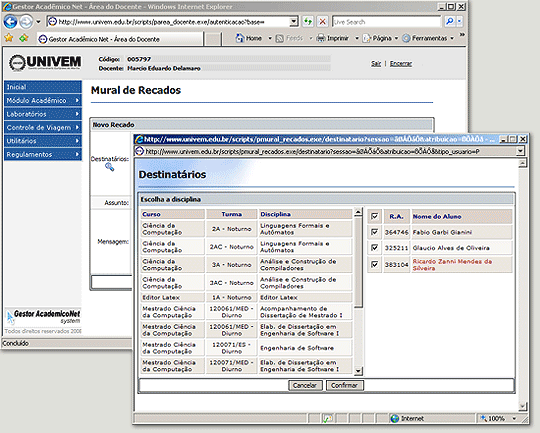Open the zoom 100% dropdown arrow
This screenshot has width=540, height=433.
[514, 419]
